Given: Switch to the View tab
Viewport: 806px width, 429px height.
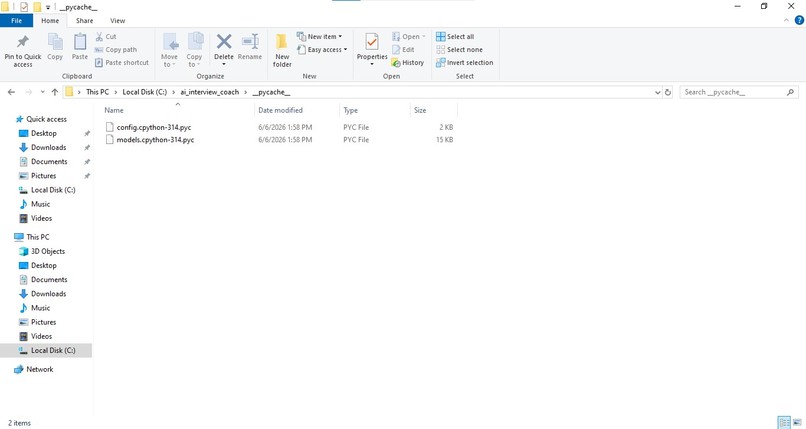Looking at the screenshot, I should 117,21.
